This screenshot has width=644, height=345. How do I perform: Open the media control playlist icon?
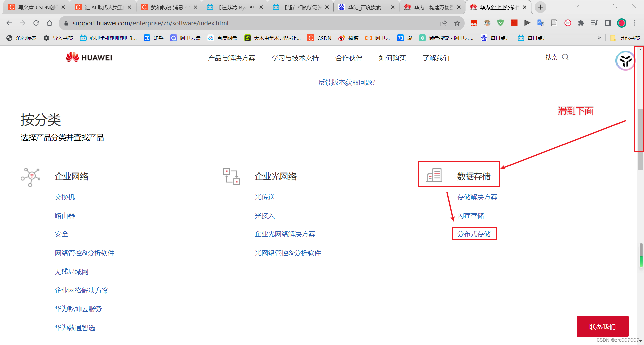(x=594, y=23)
